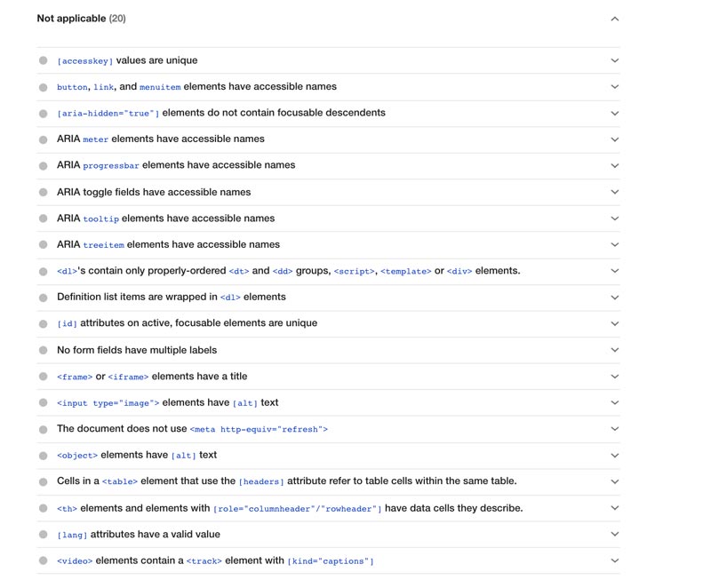Click text 'ARIA toggle fields have accessible names'
711x588 pixels.
(x=154, y=192)
